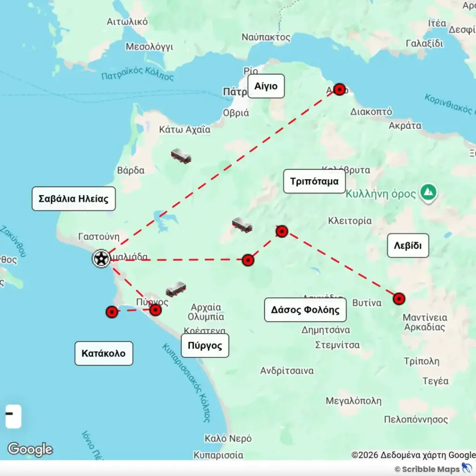Select the Σαβάλια Ηλείας label
The width and height of the screenshot is (476, 476).
(73, 199)
